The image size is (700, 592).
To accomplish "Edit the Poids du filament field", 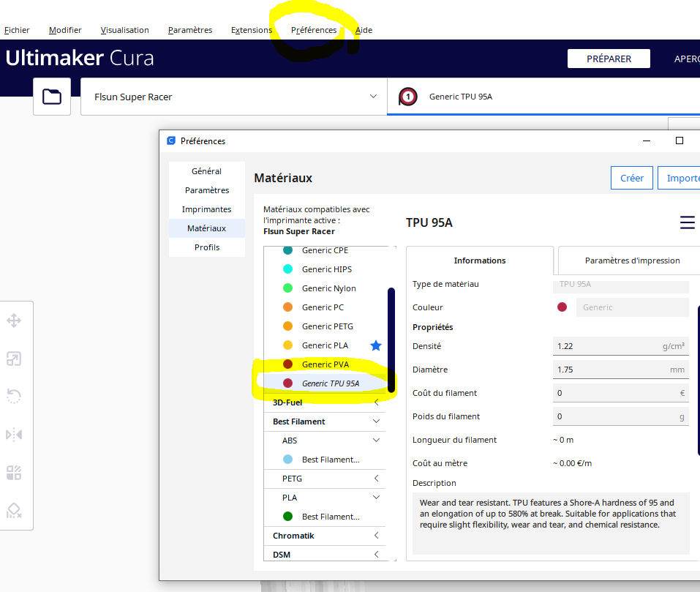I will (620, 416).
